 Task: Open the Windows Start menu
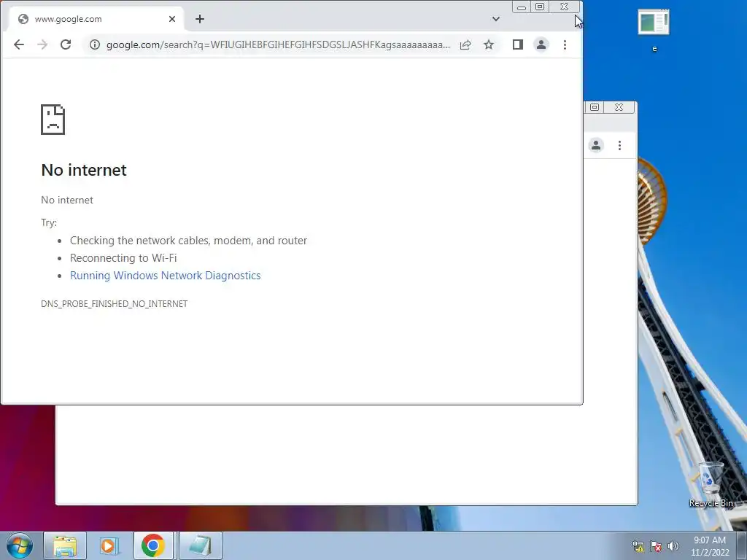click(x=20, y=545)
